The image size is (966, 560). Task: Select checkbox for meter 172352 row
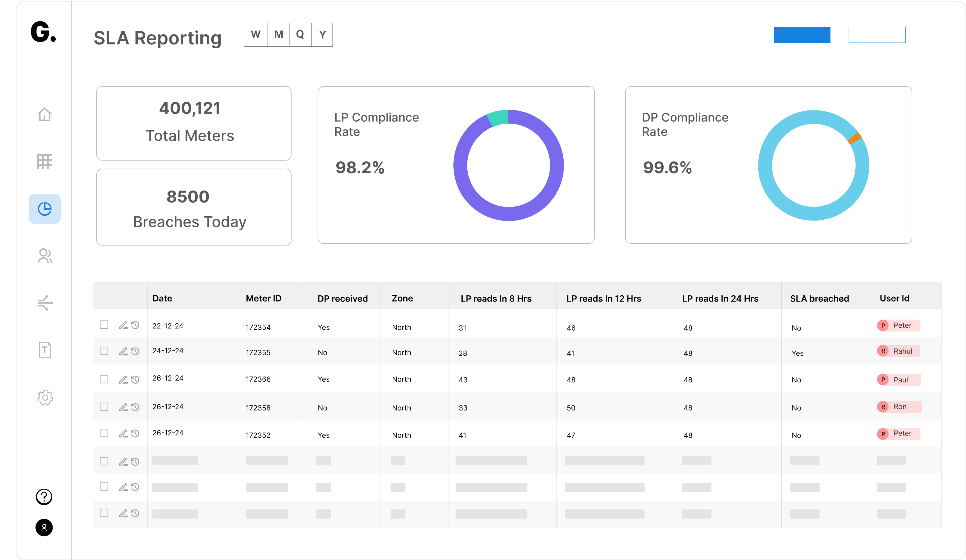pyautogui.click(x=104, y=433)
